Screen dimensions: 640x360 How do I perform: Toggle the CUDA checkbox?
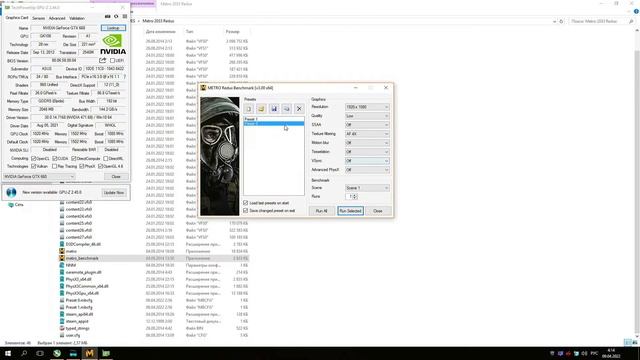pyautogui.click(x=55, y=158)
